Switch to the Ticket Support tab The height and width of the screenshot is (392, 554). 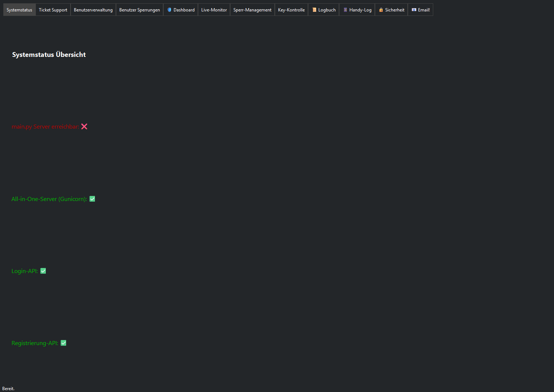point(53,10)
